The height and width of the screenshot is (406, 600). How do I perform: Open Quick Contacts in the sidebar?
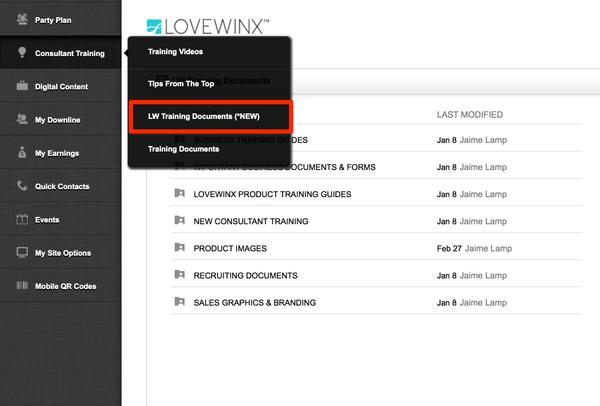tap(60, 186)
